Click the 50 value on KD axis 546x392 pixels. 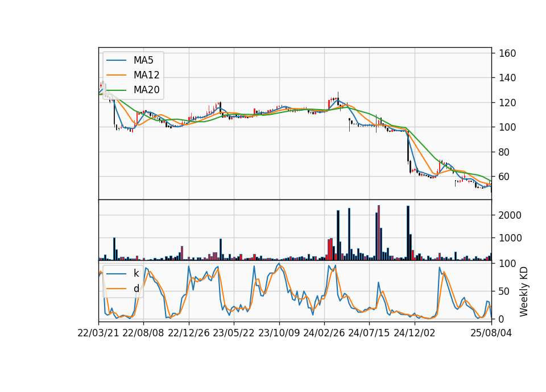[x=504, y=291]
